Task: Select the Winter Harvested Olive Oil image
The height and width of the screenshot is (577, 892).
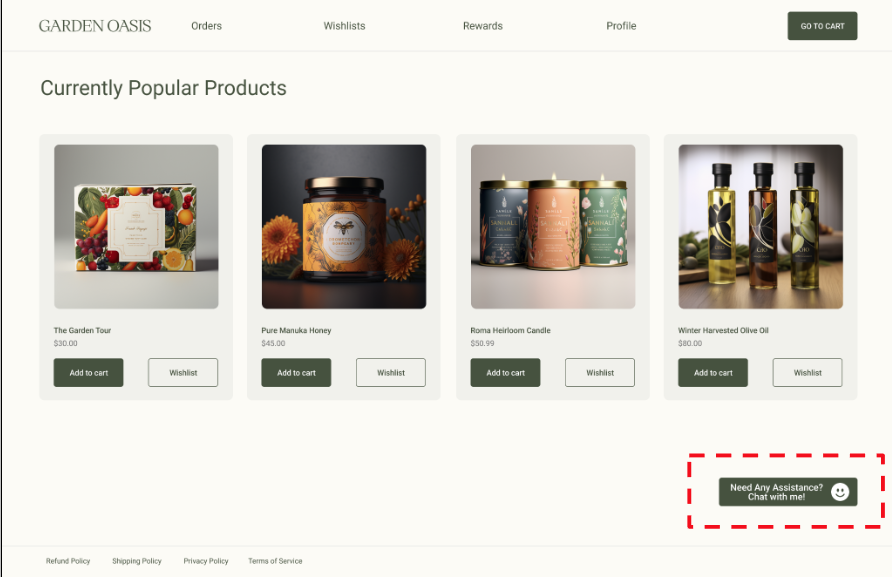Action: click(760, 227)
